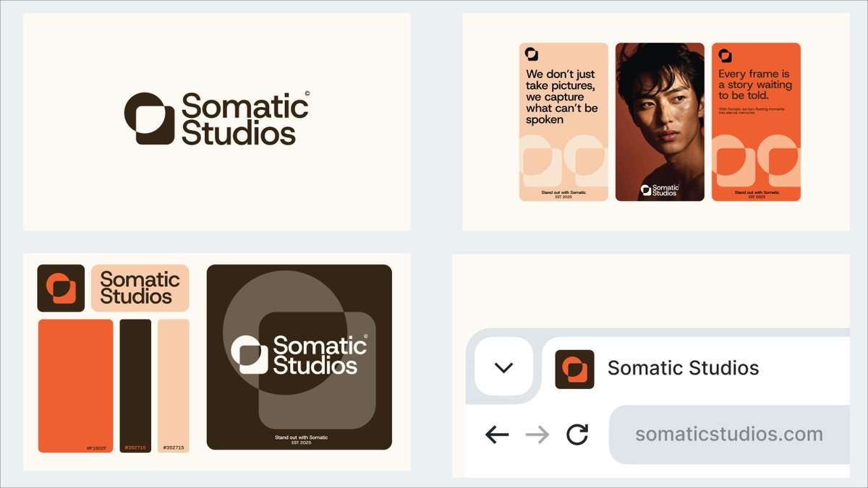The height and width of the screenshot is (488, 868).
Task: Click the Somatic Studios logo under the portrait photo
Action: (659, 189)
